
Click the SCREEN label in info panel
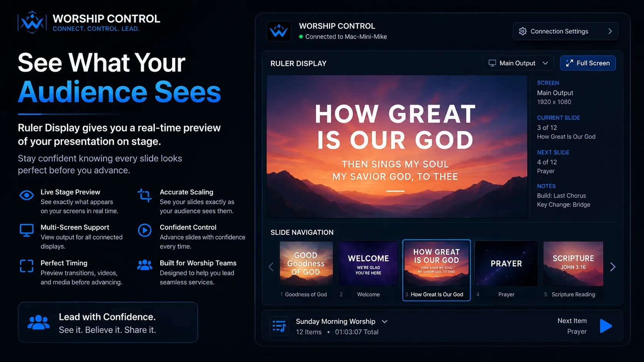[x=548, y=83]
